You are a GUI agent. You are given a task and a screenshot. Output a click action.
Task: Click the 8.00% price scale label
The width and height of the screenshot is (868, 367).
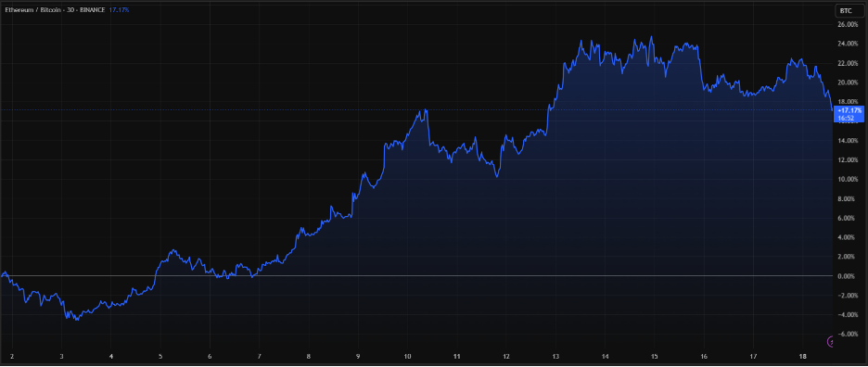[x=849, y=198]
